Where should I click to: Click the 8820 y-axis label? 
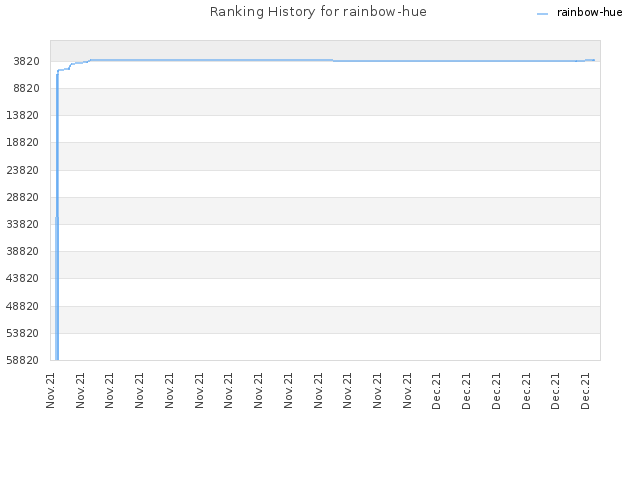coord(27,89)
